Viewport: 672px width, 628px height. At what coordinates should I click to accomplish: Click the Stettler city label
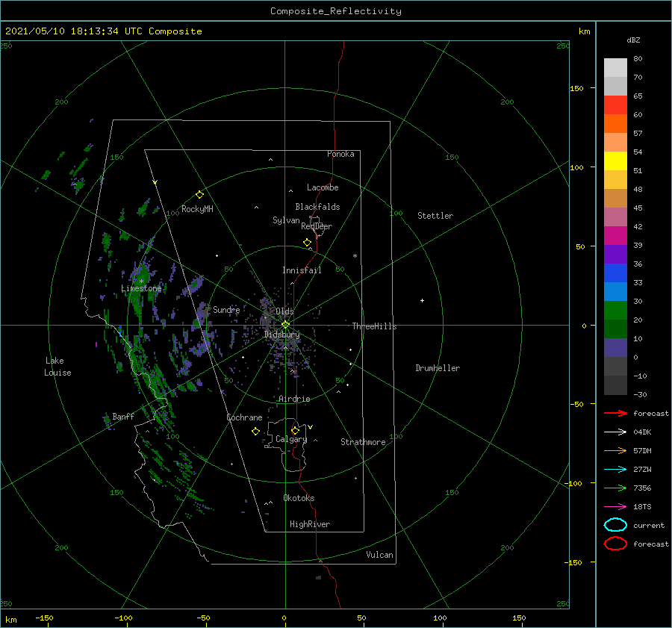point(435,216)
